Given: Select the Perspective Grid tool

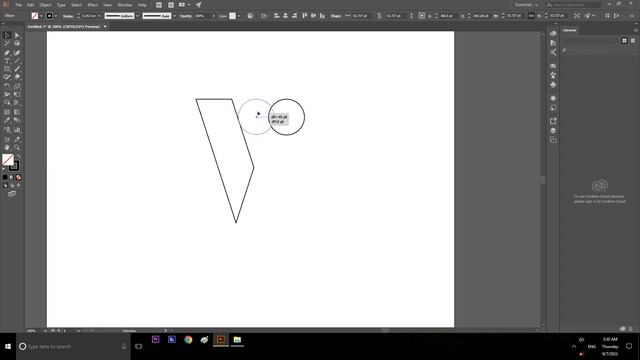Looking at the screenshot, I should (17, 102).
